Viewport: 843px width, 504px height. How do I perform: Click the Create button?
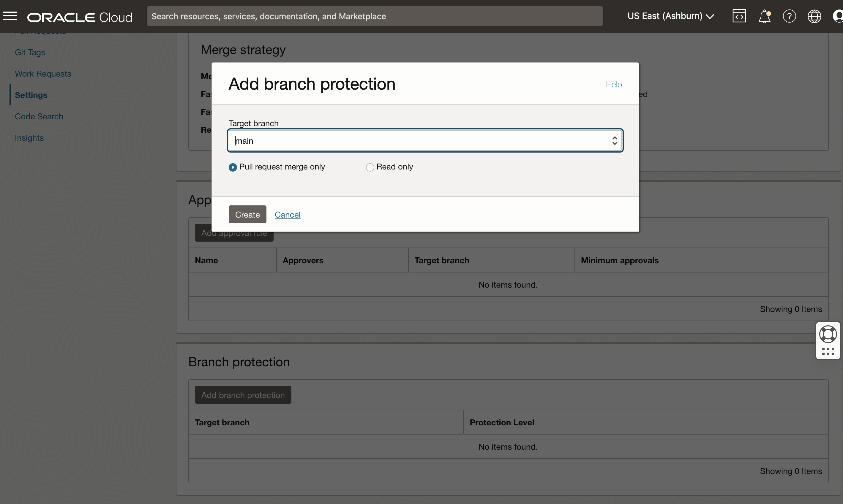(x=247, y=214)
